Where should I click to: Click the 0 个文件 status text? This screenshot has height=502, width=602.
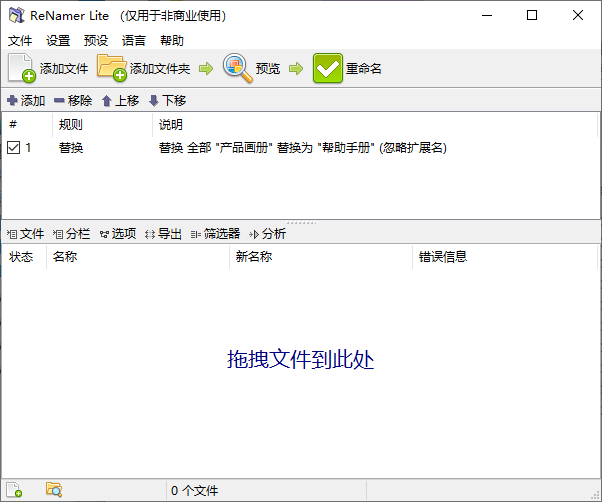(x=194, y=490)
